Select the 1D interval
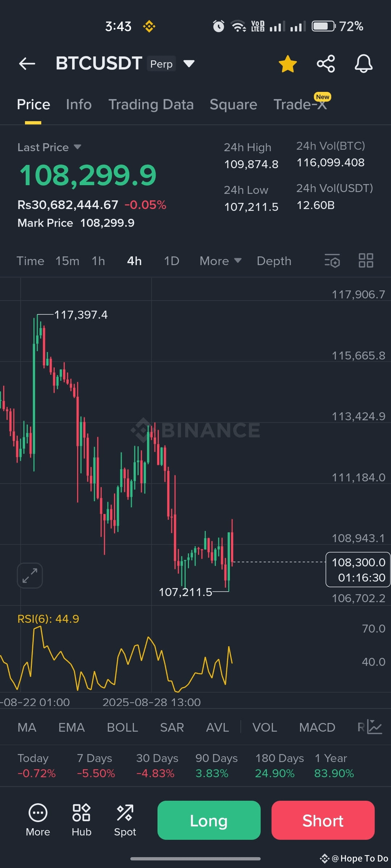This screenshot has width=391, height=868. click(172, 261)
